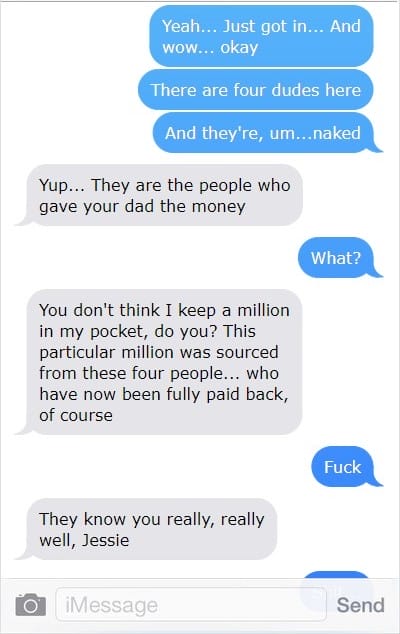
Task: Click the 'And they're, um...naked' message
Action: point(267,133)
